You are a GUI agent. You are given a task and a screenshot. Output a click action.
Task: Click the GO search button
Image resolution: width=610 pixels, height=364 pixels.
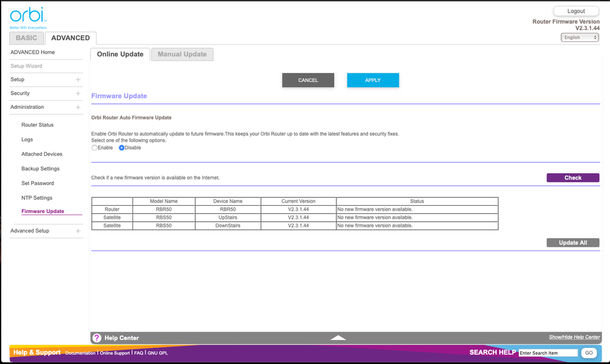tap(589, 353)
